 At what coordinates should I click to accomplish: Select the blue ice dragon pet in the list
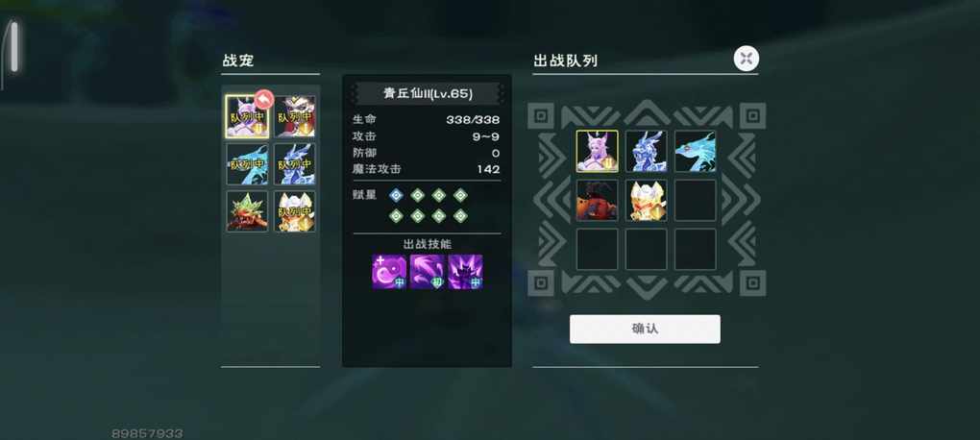(294, 163)
